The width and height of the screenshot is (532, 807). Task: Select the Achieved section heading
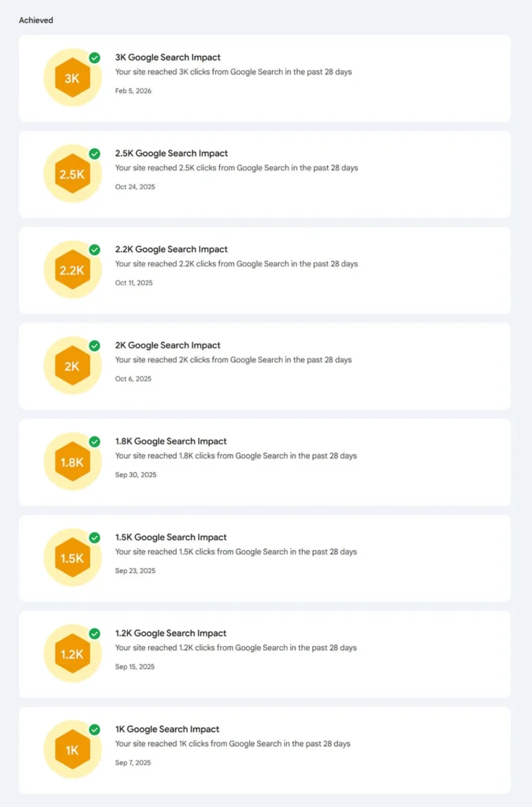tap(35, 20)
